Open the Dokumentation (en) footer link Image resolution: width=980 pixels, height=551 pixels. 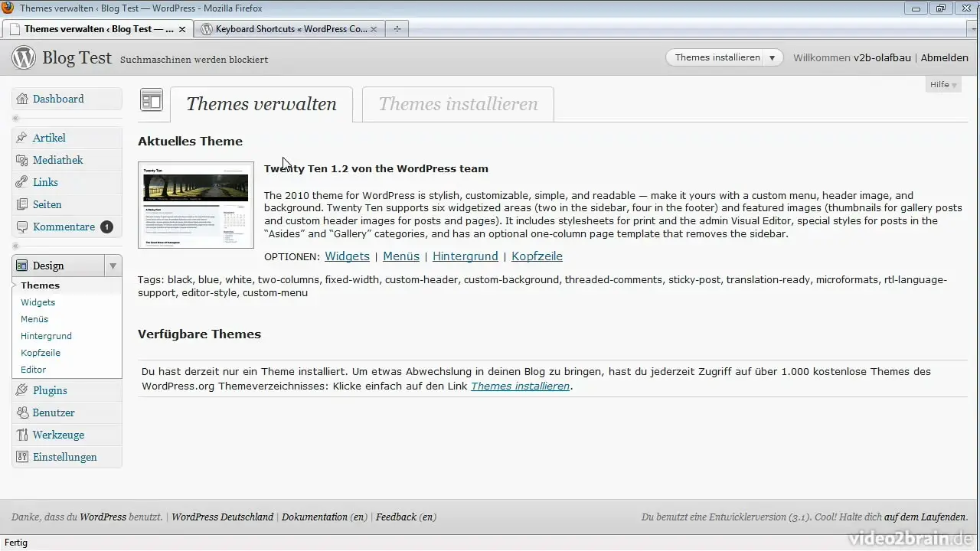point(325,517)
